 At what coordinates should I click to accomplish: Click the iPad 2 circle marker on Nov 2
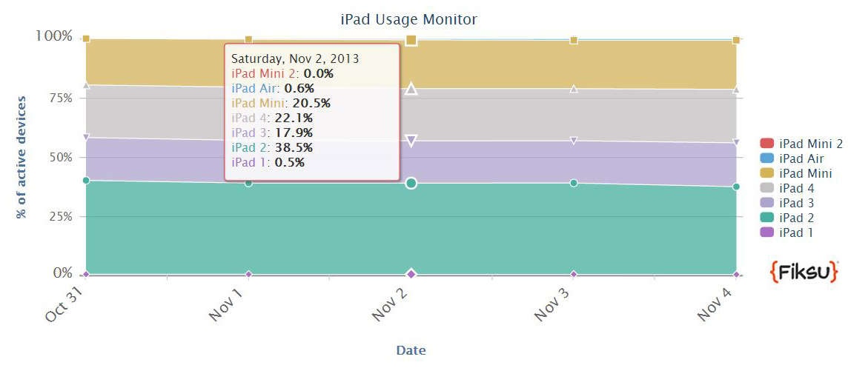click(x=411, y=183)
